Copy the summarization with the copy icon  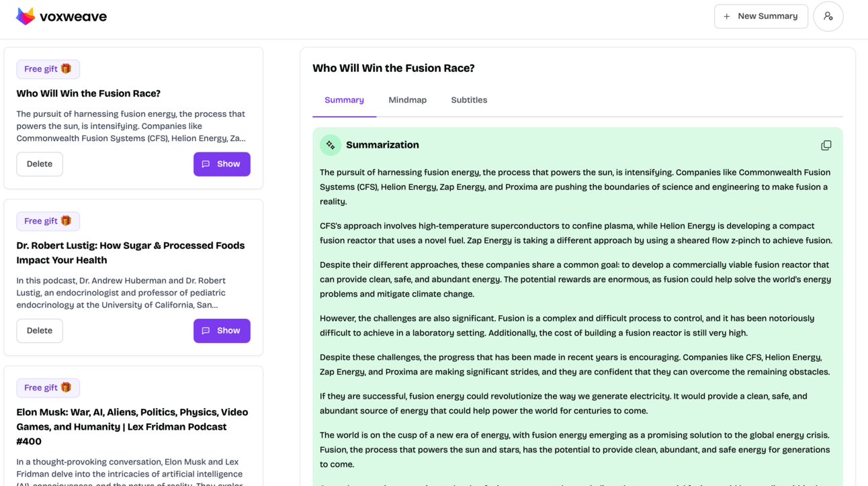pos(826,145)
